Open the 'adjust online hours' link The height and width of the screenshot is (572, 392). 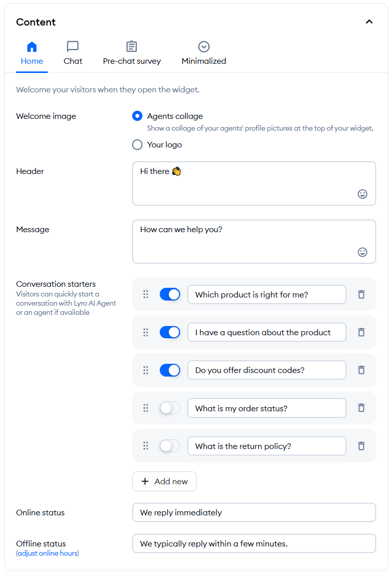(x=47, y=554)
